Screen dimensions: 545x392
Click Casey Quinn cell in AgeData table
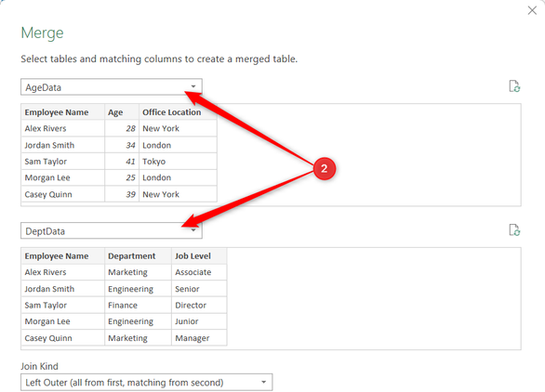(x=62, y=194)
